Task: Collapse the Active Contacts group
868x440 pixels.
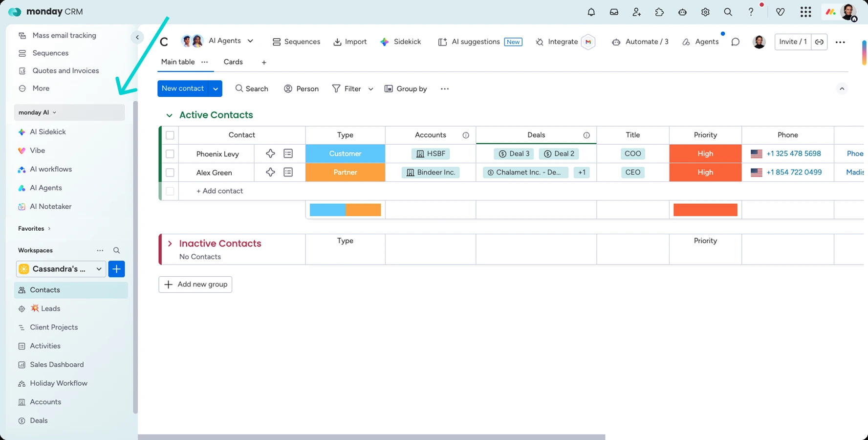Action: [169, 115]
